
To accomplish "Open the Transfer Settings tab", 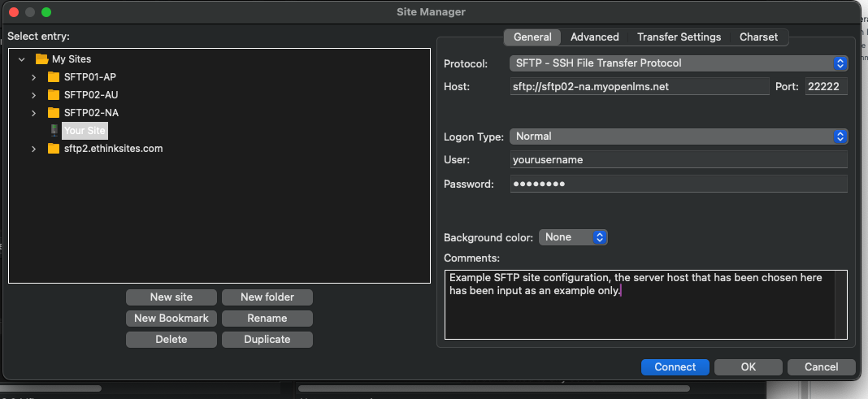I will (x=679, y=37).
